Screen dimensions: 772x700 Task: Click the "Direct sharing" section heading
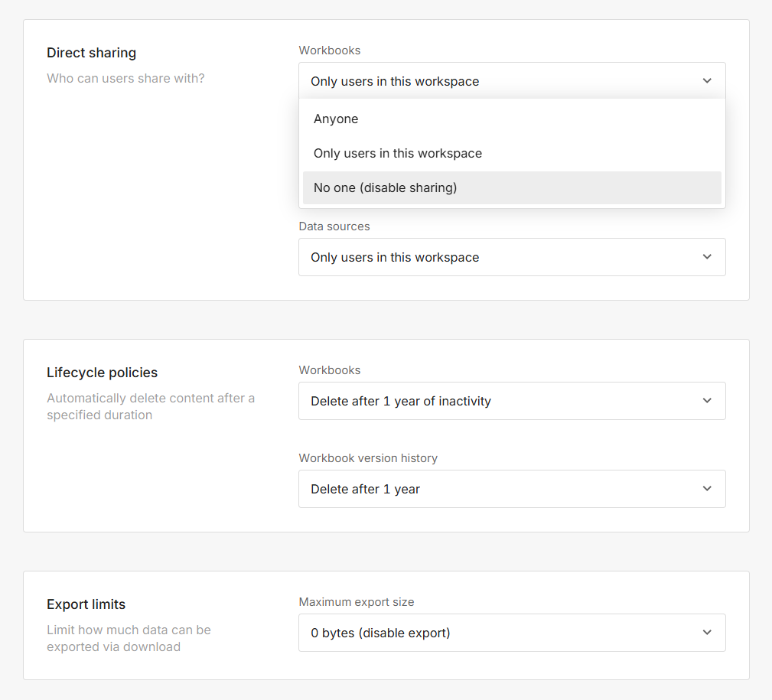91,53
